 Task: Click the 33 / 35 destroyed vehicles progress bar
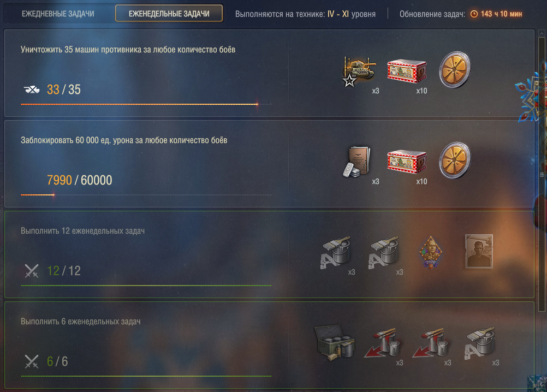146,104
